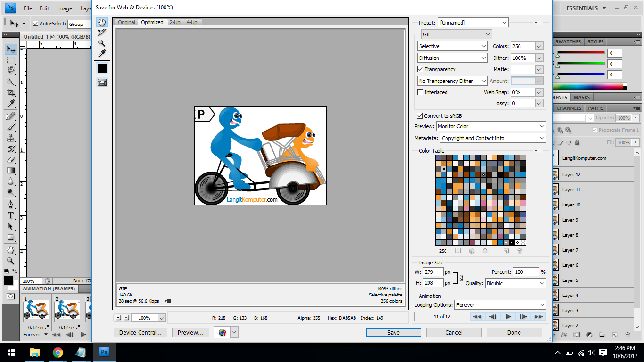
Task: Play the animation preview
Action: (508, 316)
